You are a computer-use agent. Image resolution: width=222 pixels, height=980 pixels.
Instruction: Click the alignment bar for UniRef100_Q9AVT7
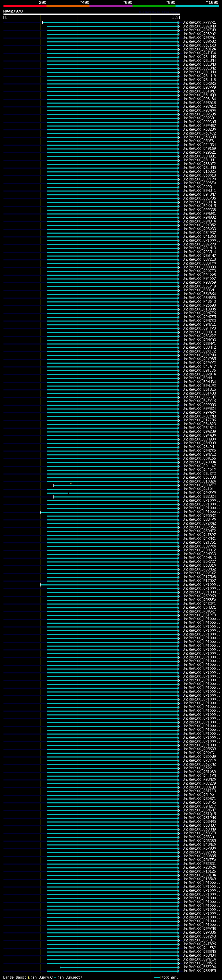pos(116,485)
